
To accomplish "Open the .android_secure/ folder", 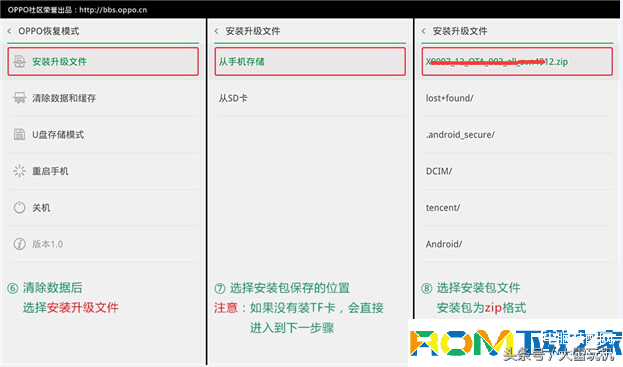I will click(x=517, y=134).
